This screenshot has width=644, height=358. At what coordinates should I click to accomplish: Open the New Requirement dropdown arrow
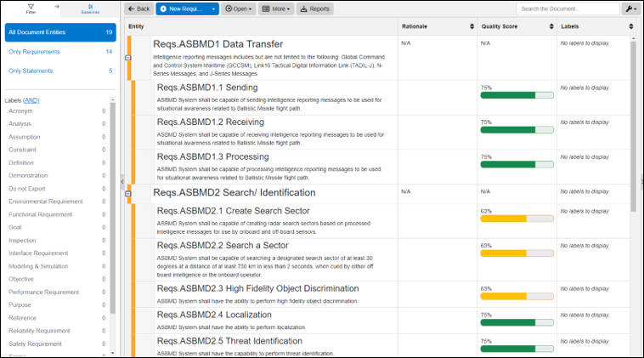coord(214,9)
